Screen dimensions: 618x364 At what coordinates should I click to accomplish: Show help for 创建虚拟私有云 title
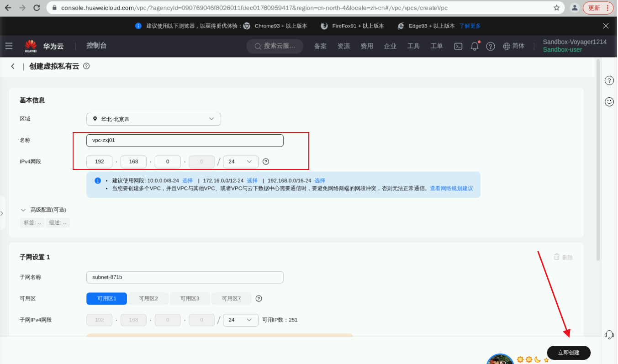click(86, 66)
